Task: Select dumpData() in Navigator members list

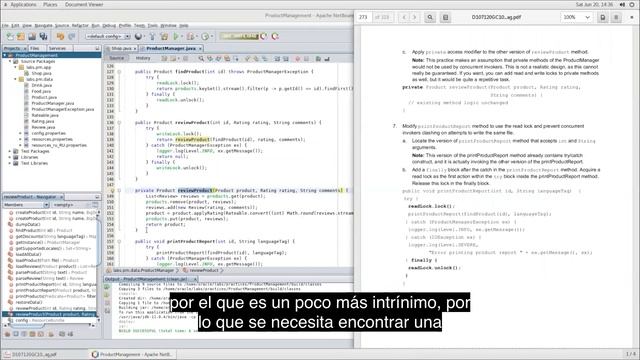Action: 28,224
